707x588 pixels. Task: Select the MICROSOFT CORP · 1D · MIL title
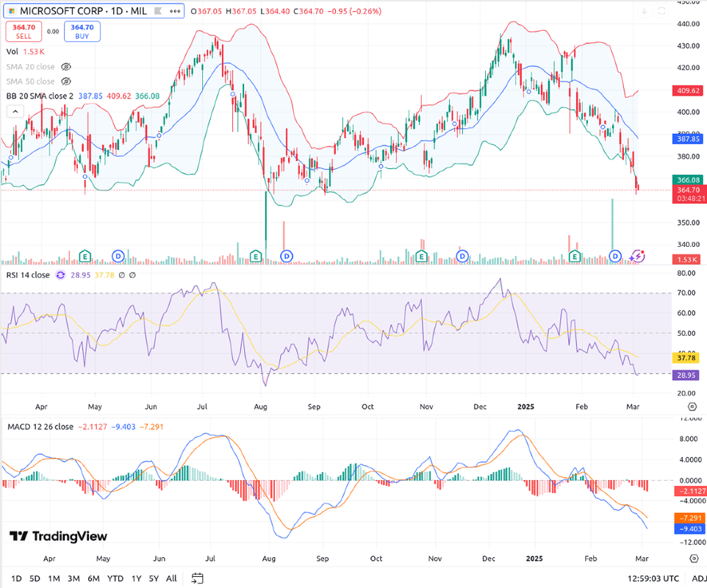point(84,11)
